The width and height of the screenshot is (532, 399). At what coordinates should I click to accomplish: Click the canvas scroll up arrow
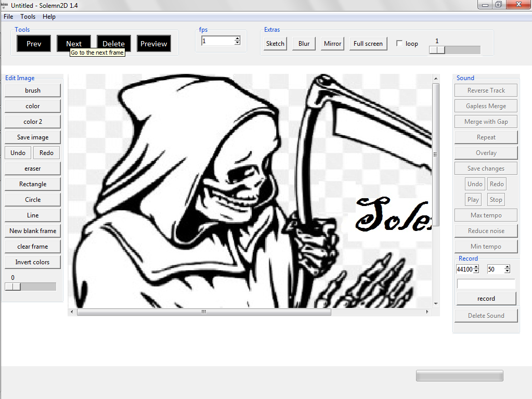pos(436,79)
